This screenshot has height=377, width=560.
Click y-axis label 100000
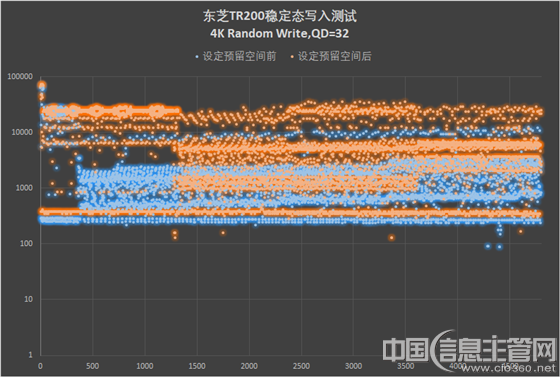[x=20, y=76]
